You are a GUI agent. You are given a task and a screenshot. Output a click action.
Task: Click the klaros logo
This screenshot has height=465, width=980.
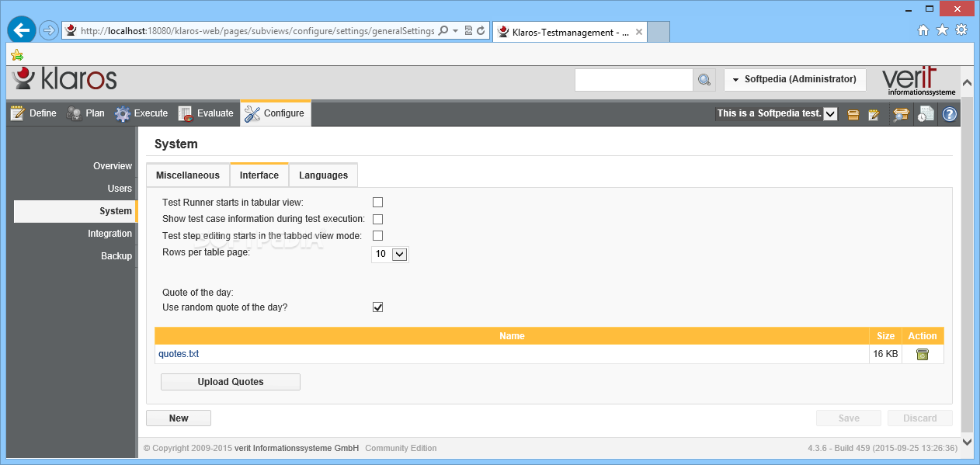click(65, 79)
